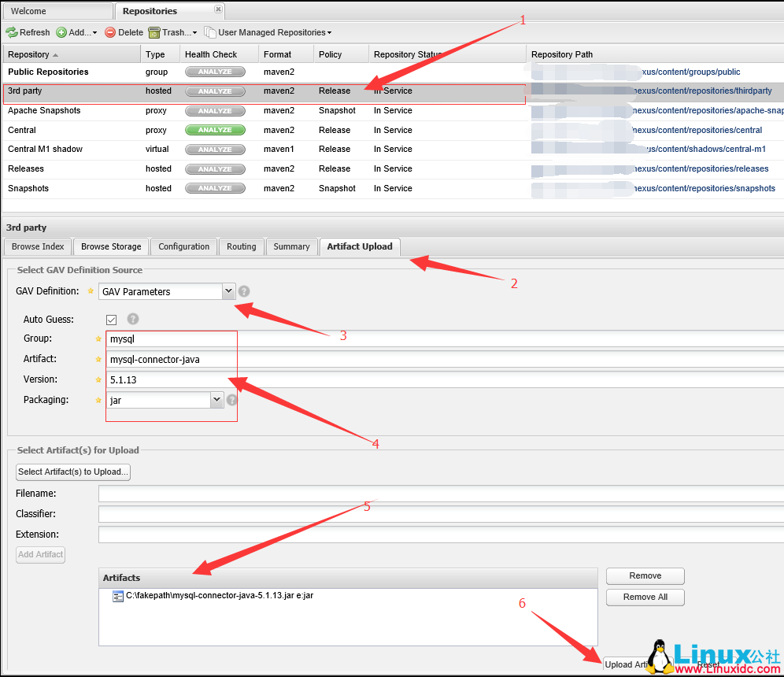The width and height of the screenshot is (784, 677).
Task: Click help icon beside GAV Definition dropdown
Action: tap(244, 291)
